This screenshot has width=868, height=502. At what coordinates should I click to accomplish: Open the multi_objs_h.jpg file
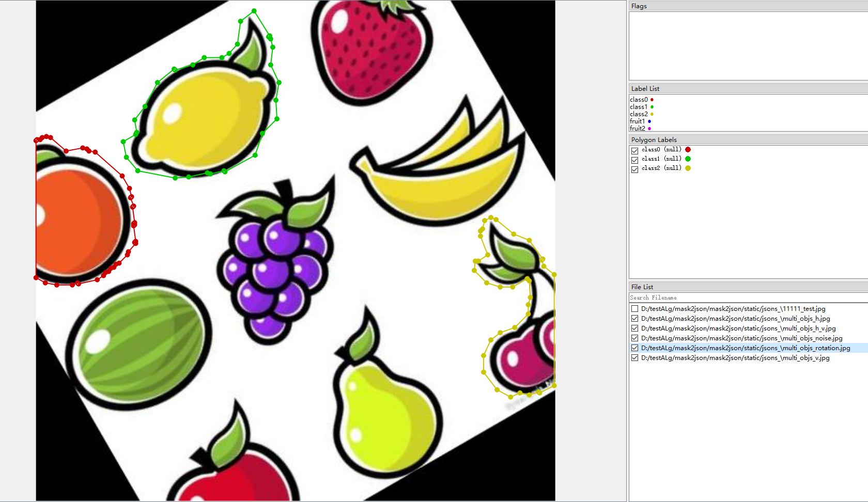pyautogui.click(x=735, y=319)
